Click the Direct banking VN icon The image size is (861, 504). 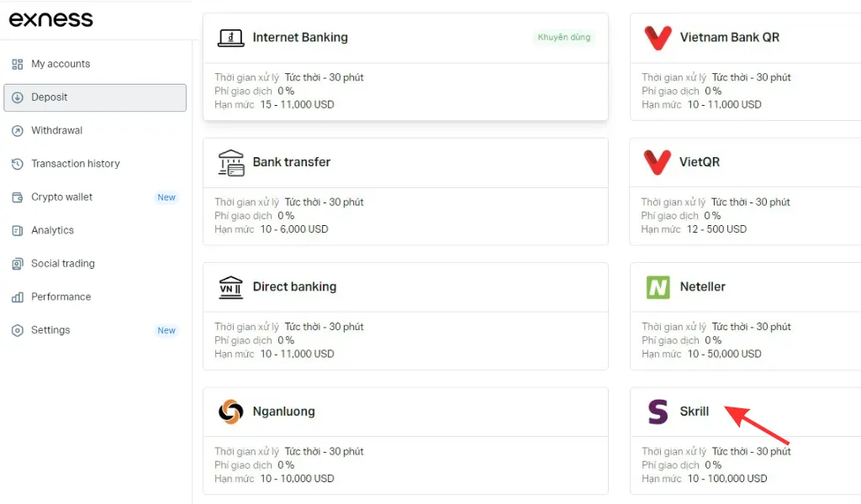(230, 286)
